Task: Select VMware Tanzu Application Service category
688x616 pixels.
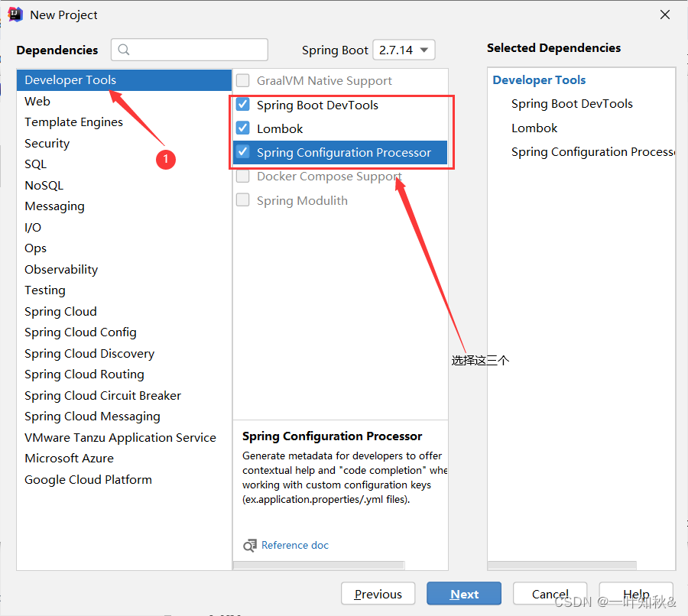Action: [x=124, y=437]
